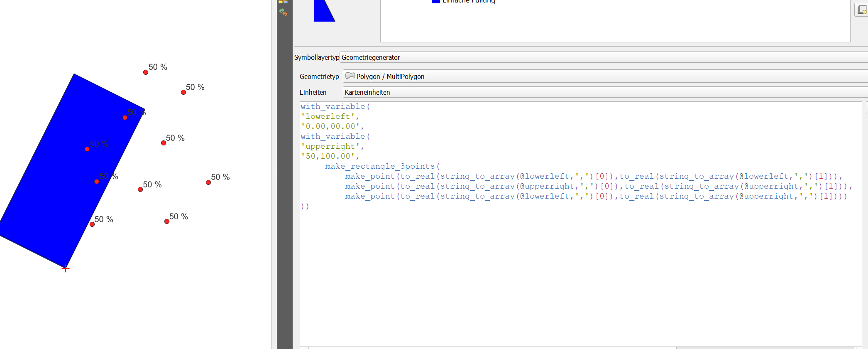Open the Einheiten Karteneinheiten dropdown
Screen dimensions: 868x349
pos(605,92)
